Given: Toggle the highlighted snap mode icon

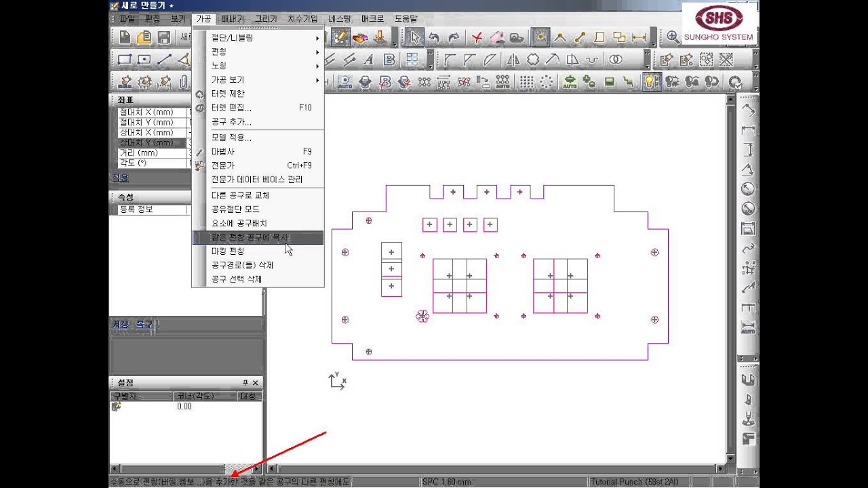Looking at the screenshot, I should tap(540, 37).
